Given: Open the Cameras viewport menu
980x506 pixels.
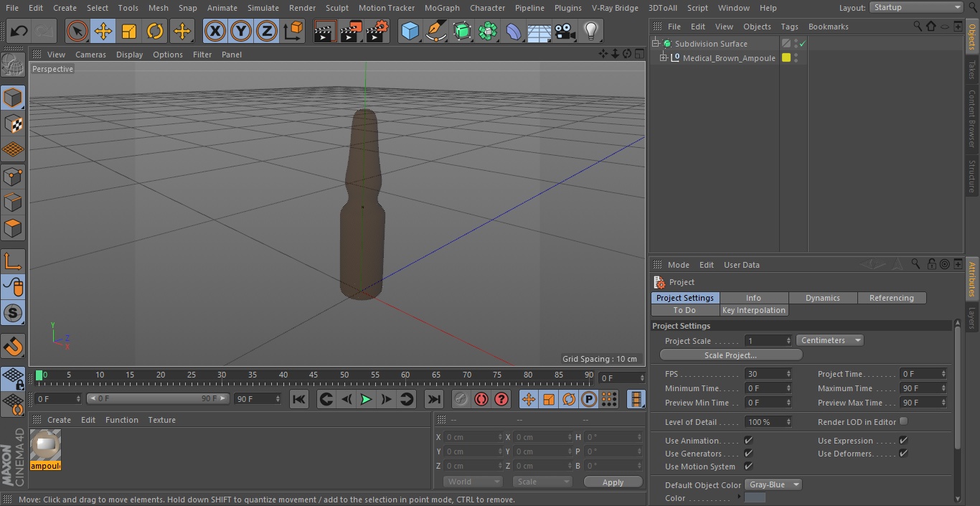Looking at the screenshot, I should click(90, 55).
